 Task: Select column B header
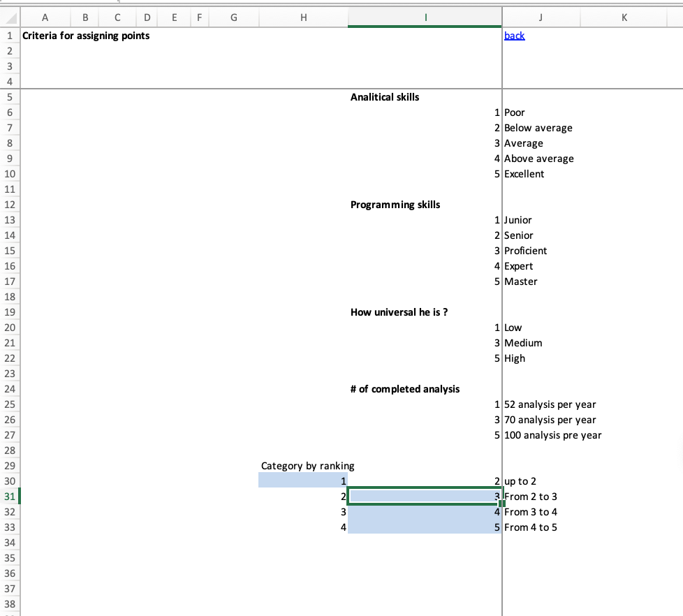pyautogui.click(x=85, y=18)
